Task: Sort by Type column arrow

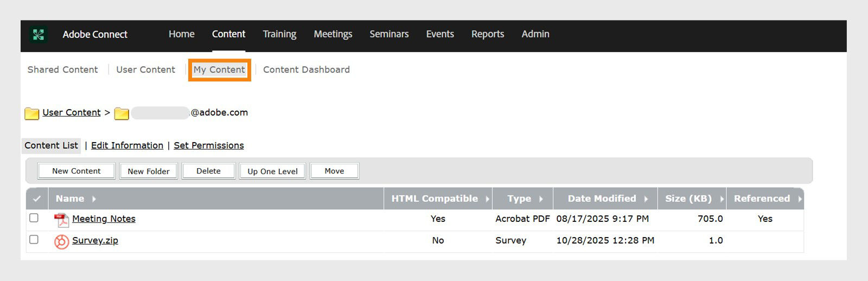Action: coord(541,199)
